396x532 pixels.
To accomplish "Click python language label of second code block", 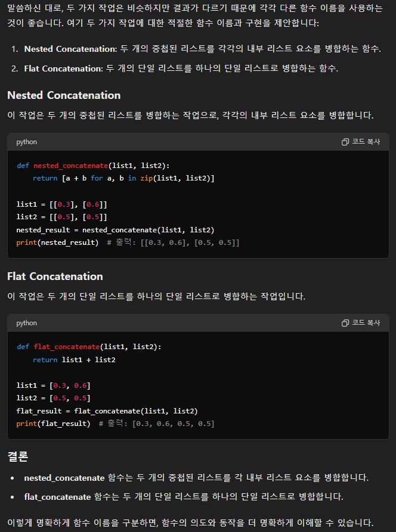I will coord(26,323).
